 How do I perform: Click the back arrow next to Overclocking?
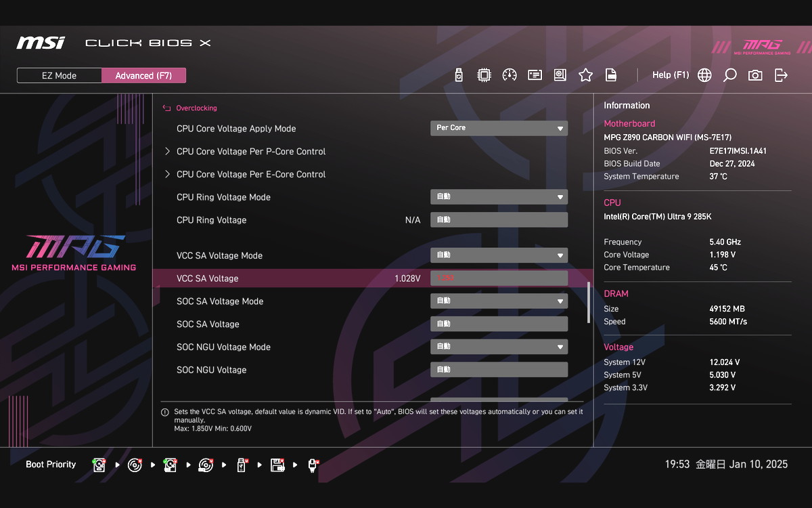coord(167,108)
